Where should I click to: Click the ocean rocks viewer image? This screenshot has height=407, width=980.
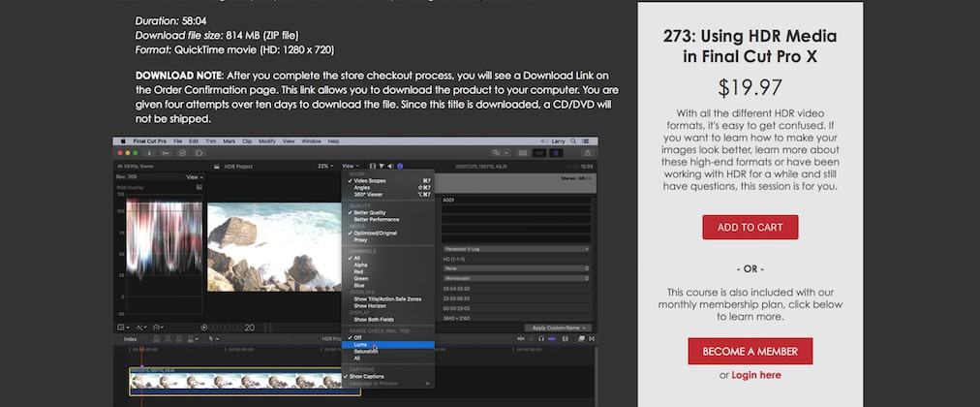click(274, 247)
